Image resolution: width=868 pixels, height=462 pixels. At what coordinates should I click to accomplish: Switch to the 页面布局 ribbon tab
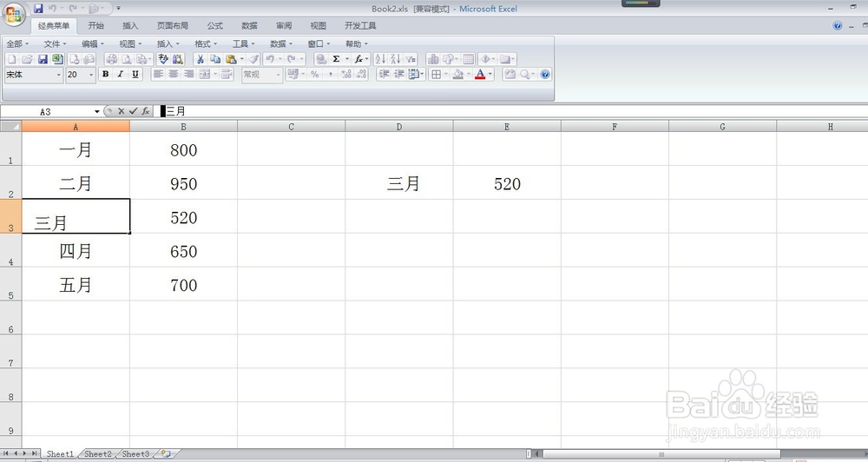click(x=172, y=25)
